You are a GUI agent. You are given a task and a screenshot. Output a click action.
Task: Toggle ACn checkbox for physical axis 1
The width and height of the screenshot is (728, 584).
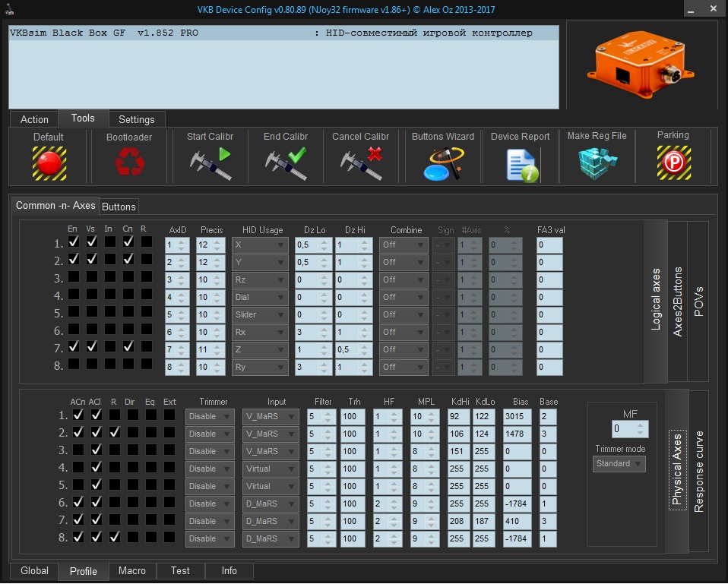pos(78,414)
